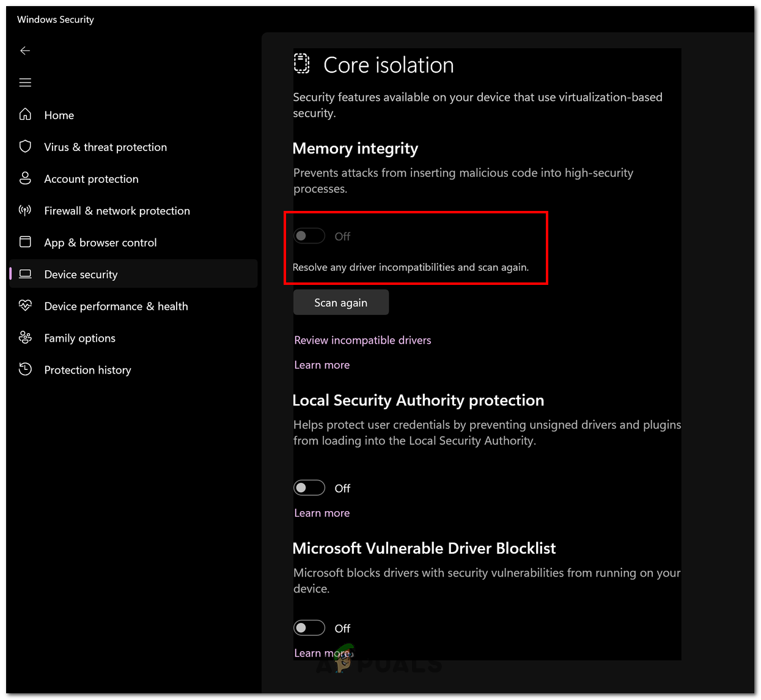This screenshot has height=700, width=761.
Task: Click the Home house icon
Action: point(25,114)
